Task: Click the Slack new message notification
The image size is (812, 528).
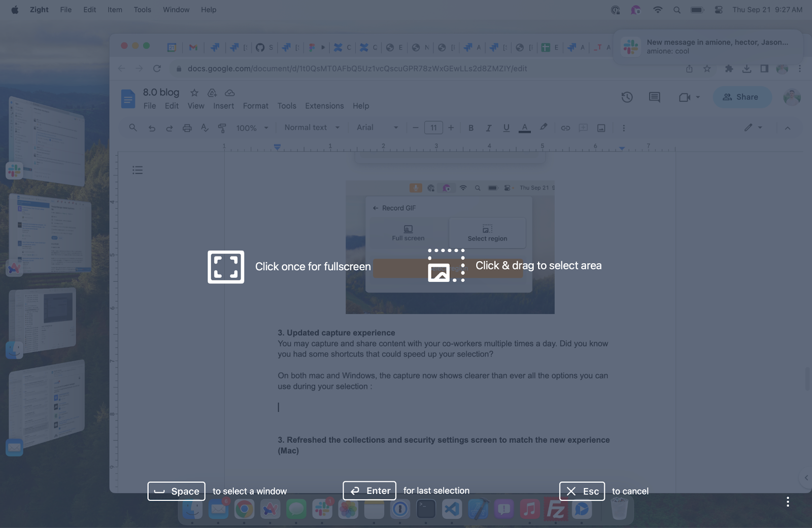Action: click(x=708, y=47)
